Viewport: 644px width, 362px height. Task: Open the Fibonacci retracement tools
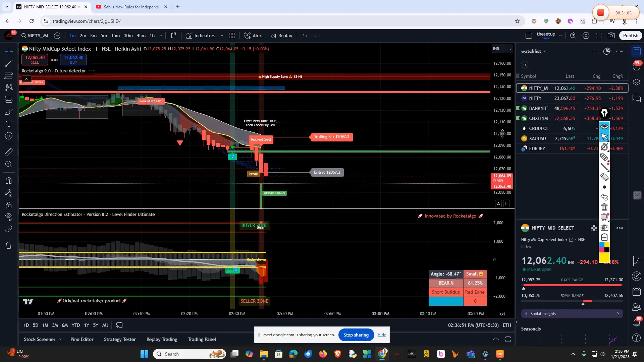pyautogui.click(x=9, y=75)
